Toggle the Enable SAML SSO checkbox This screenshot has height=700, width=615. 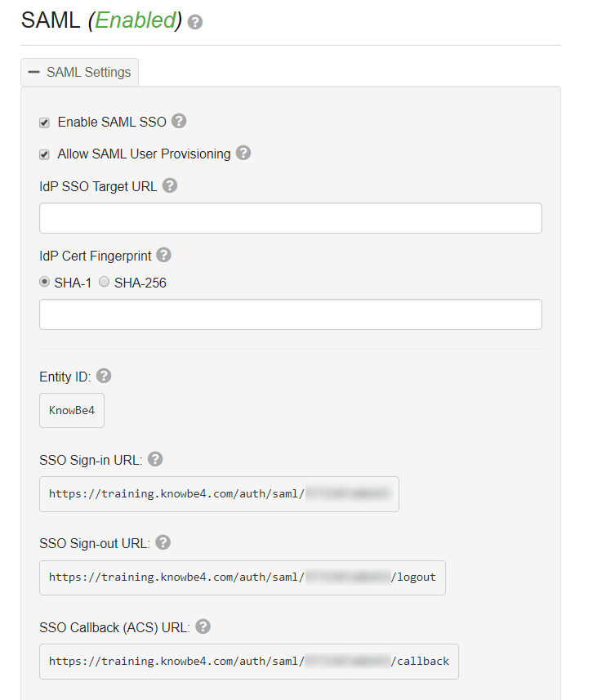45,123
